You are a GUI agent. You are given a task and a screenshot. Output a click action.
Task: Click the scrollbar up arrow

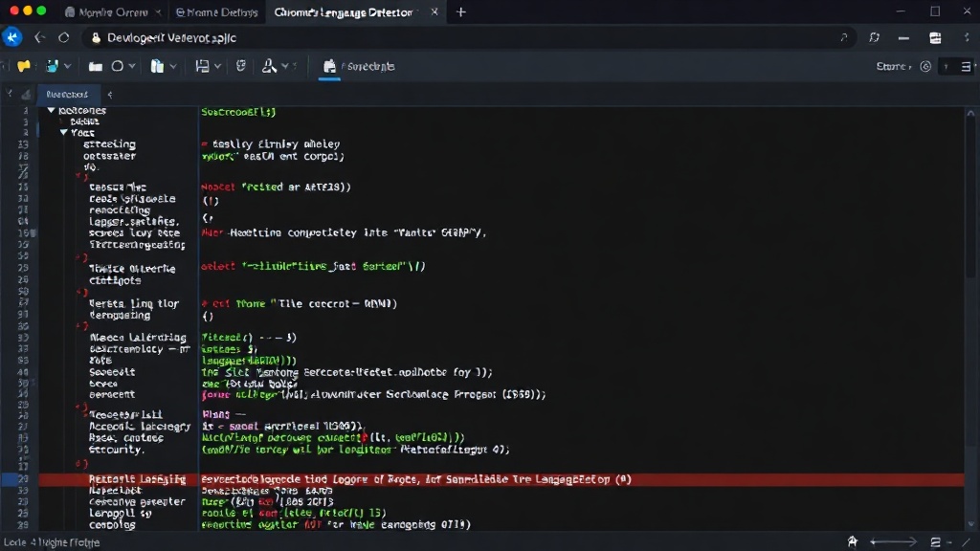(970, 113)
